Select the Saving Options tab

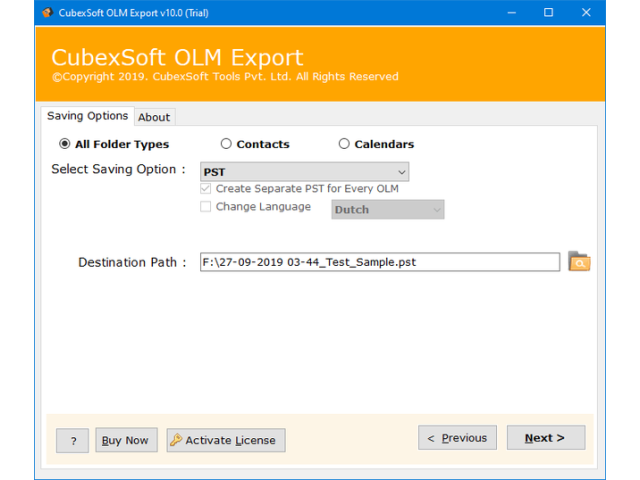[x=88, y=116]
